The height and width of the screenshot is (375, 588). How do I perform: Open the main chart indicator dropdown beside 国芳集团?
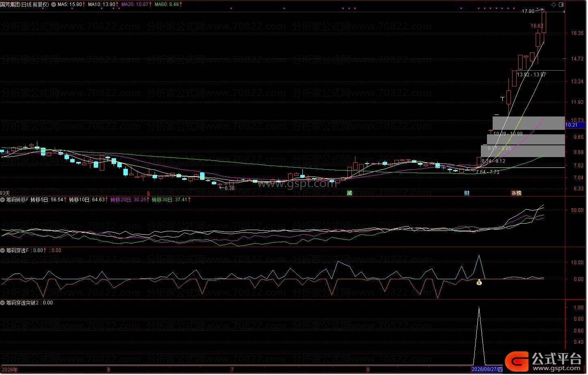[54, 4]
